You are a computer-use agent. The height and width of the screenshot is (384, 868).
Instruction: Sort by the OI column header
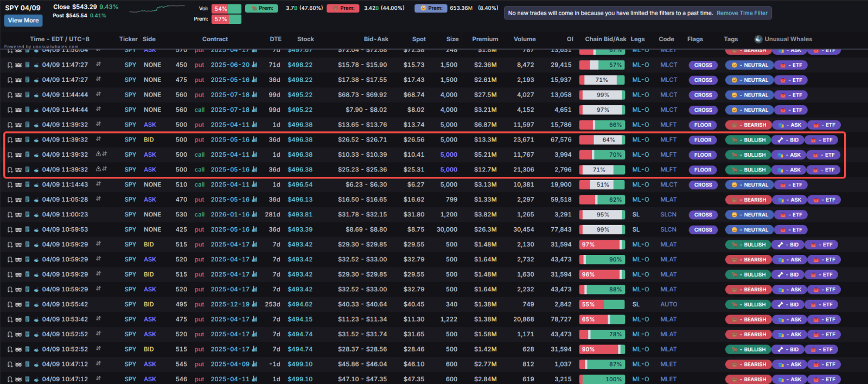570,39
